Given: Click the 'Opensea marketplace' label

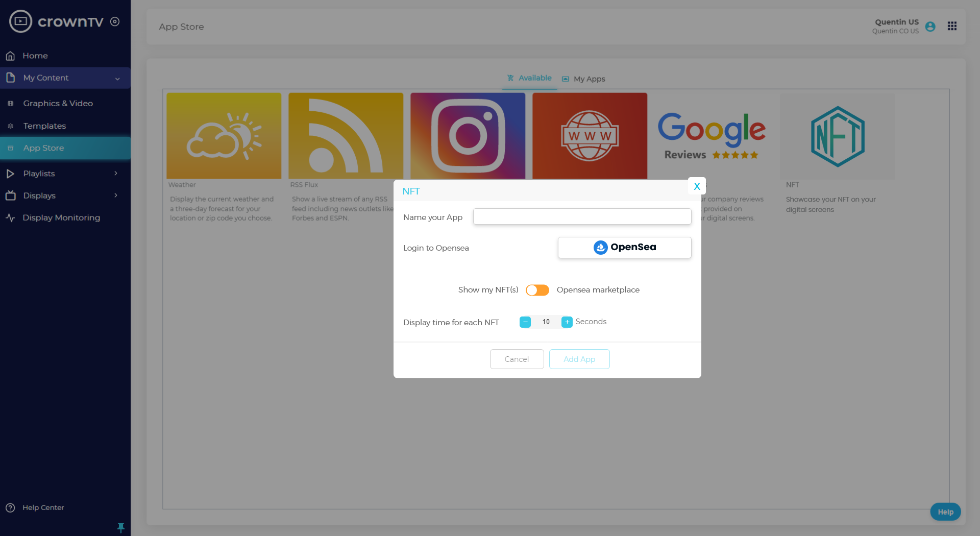Looking at the screenshot, I should [598, 290].
